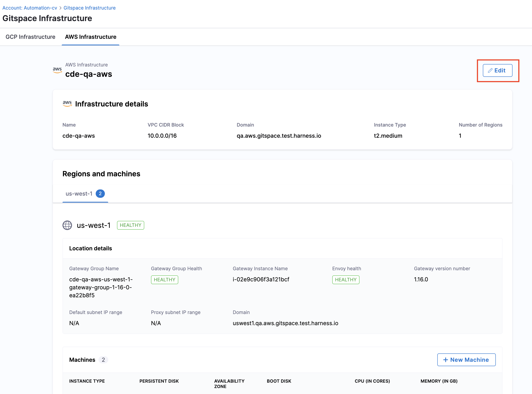This screenshot has height=394, width=532.
Task: Click the qa.aws.gitspace.test.harness.io domain value
Action: (279, 136)
